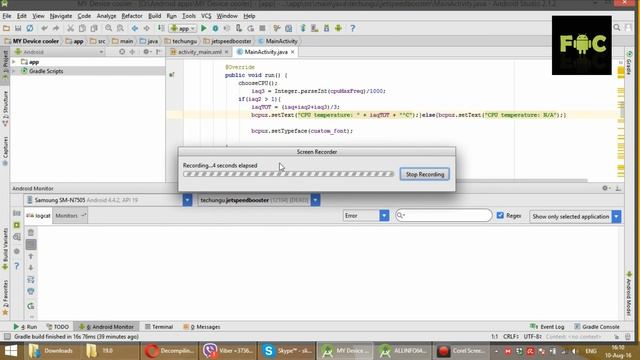The width and height of the screenshot is (640, 360).
Task: Click the Open folder toolbar icon
Action: pyautogui.click(x=6, y=28)
